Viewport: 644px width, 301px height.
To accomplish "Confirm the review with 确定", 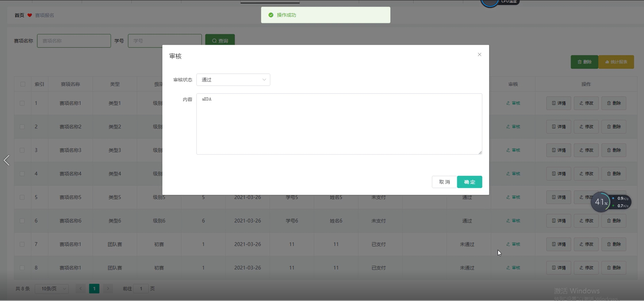I will tap(469, 182).
